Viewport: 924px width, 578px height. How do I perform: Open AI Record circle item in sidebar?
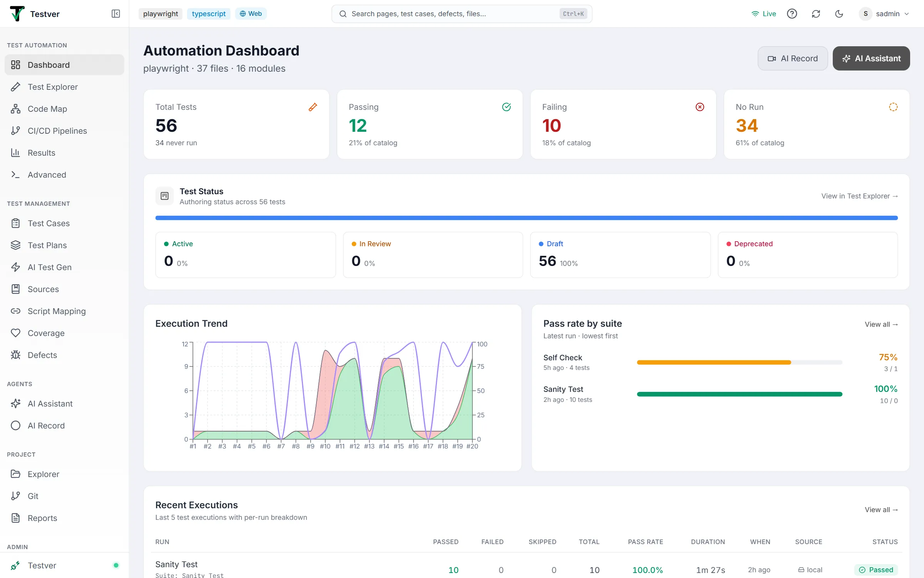(64, 425)
